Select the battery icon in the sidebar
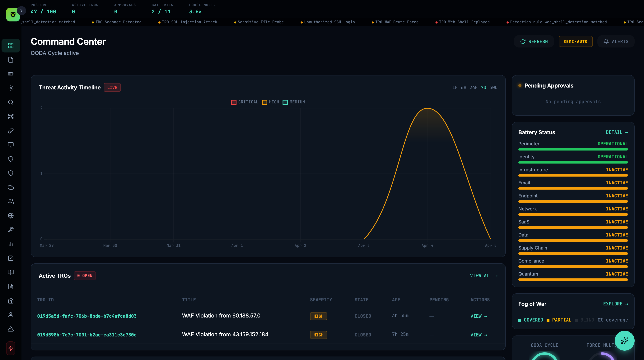Image resolution: width=644 pixels, height=360 pixels. pos(11,74)
